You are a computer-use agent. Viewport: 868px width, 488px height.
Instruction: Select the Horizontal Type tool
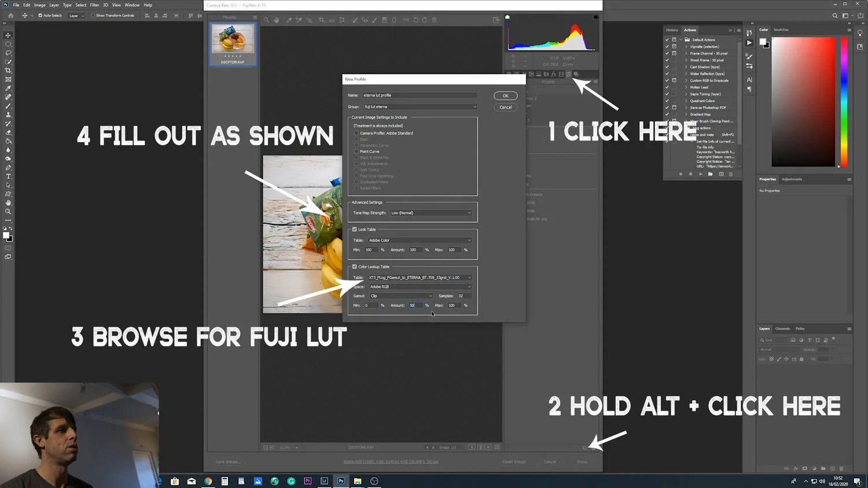point(8,176)
